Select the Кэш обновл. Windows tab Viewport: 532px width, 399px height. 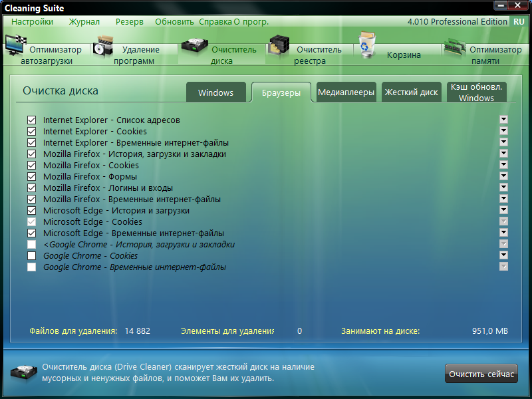click(x=476, y=92)
